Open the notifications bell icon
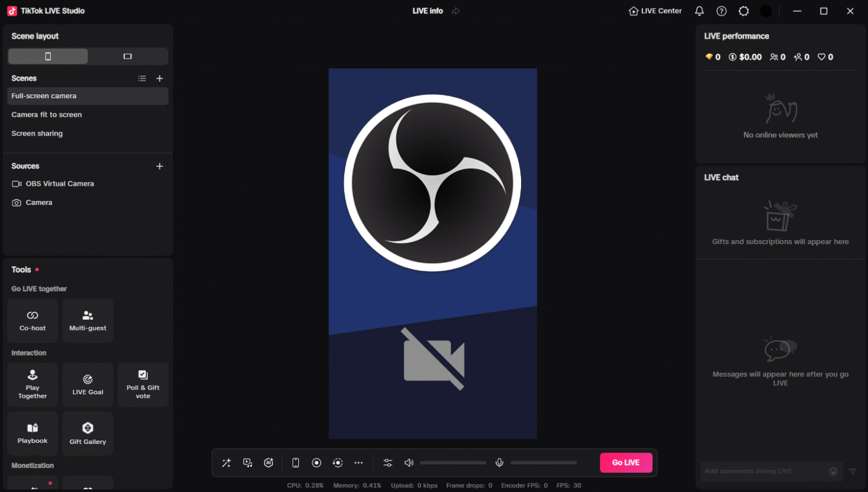868x492 pixels. [699, 11]
